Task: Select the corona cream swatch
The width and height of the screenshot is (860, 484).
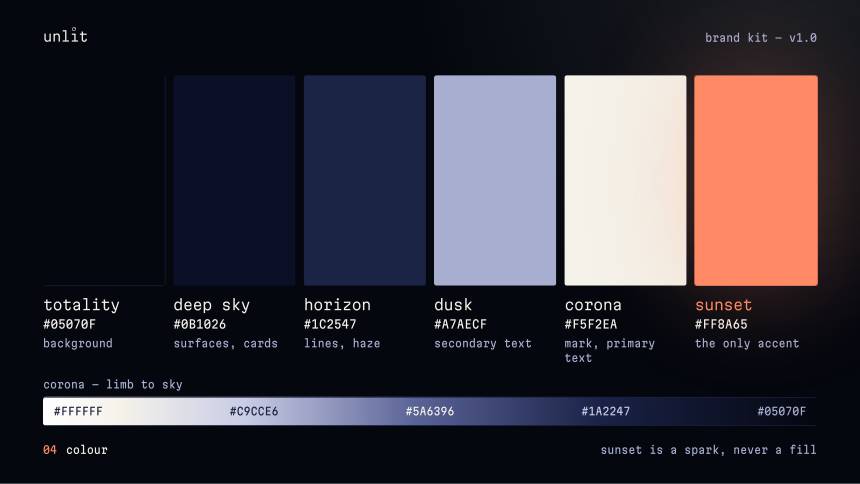Action: point(625,181)
